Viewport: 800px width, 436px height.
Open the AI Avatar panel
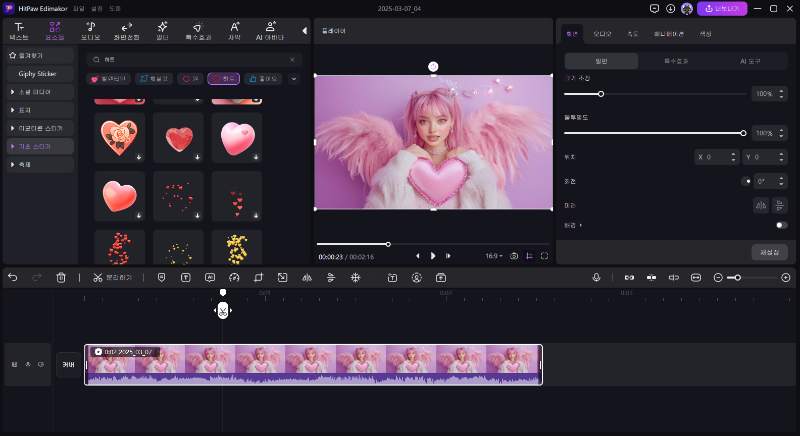pyautogui.click(x=271, y=30)
